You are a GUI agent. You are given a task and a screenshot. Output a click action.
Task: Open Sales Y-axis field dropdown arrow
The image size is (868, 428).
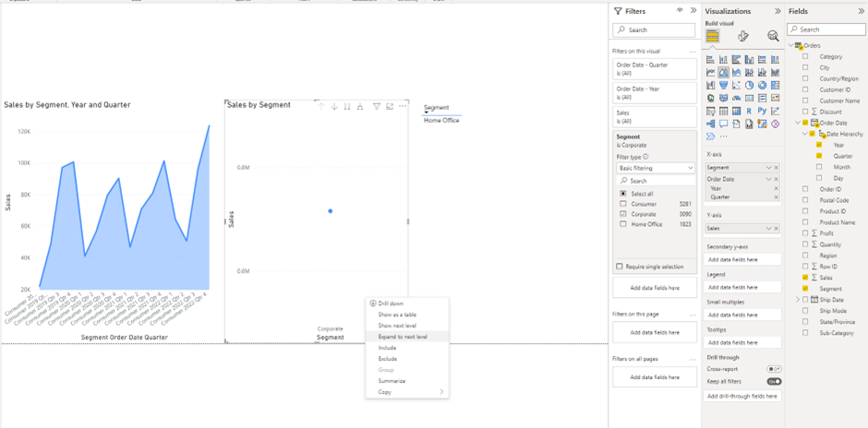click(769, 229)
